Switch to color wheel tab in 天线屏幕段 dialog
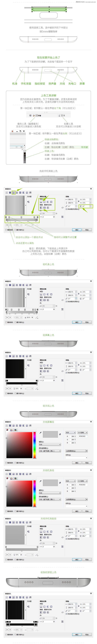This screenshot has height=644, width=97. (x=12, y=430)
